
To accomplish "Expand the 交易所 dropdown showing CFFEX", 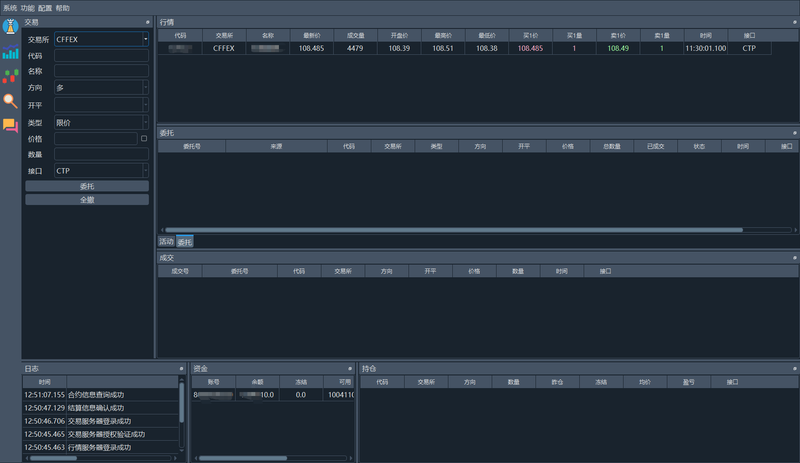I will (x=102, y=39).
